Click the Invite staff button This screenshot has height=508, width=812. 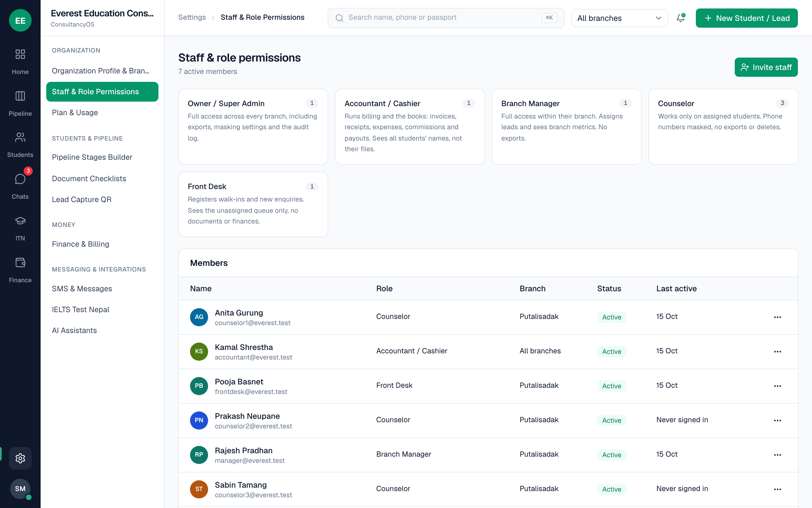click(x=766, y=67)
